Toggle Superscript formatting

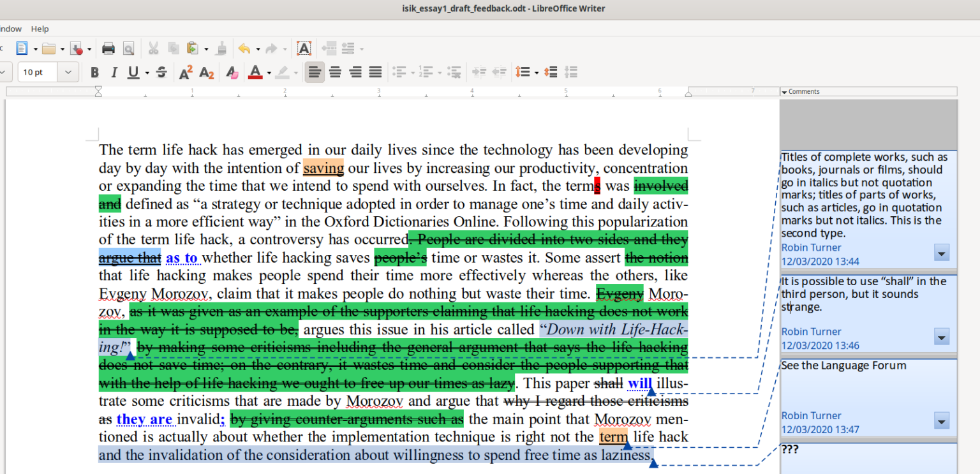click(x=186, y=73)
